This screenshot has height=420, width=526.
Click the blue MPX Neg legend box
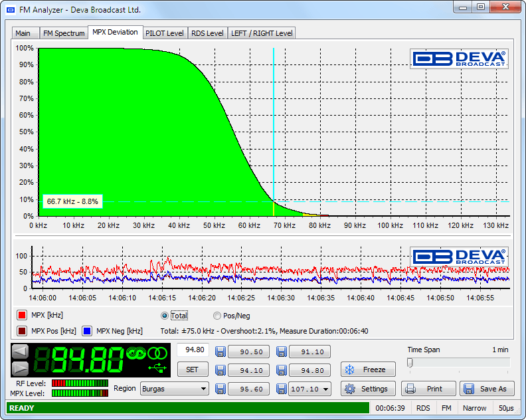click(x=86, y=331)
